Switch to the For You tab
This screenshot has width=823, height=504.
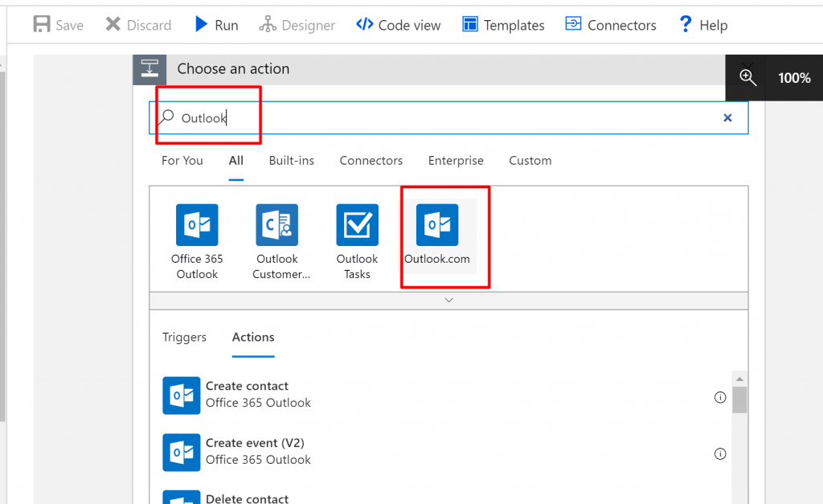coord(182,161)
